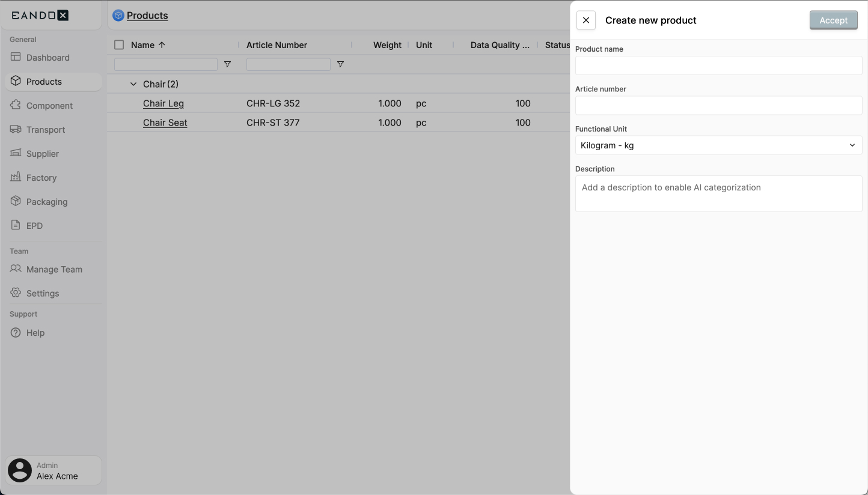
Task: Click the Products breadcrumb at the top
Action: (146, 15)
